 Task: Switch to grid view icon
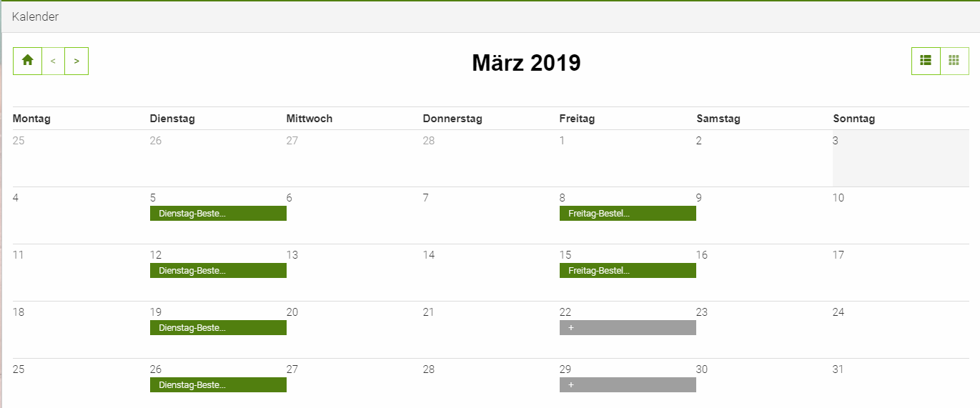[x=954, y=61]
